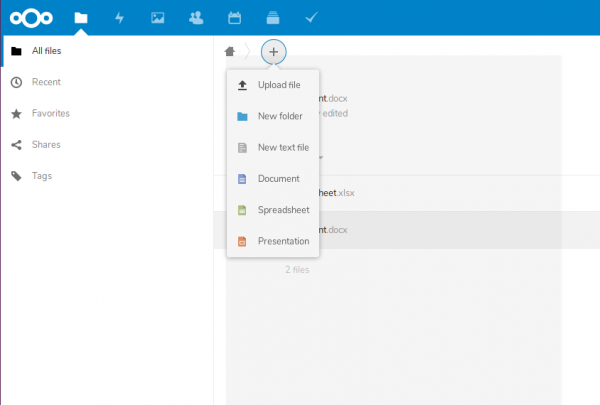The height and width of the screenshot is (405, 600).
Task: Show All files in sidebar
Action: 50,50
